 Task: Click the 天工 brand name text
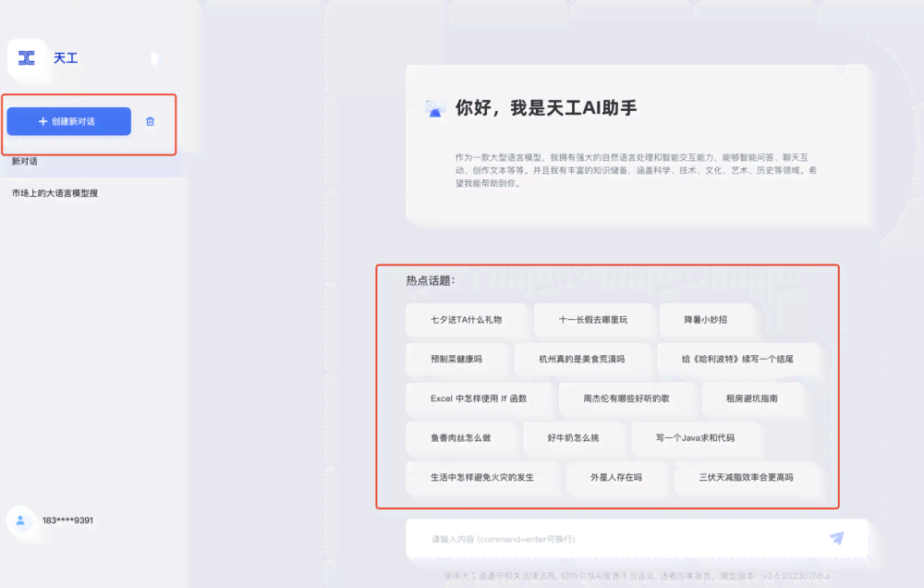66,58
